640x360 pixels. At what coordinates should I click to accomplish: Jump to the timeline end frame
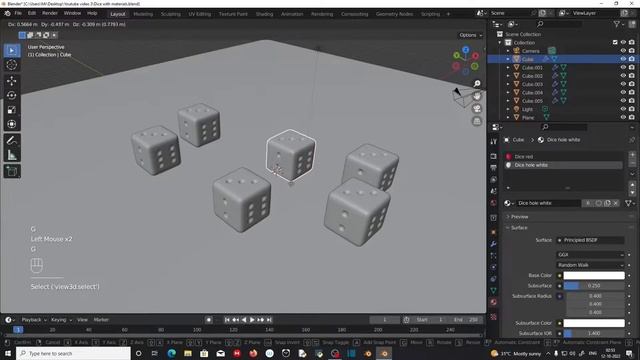269,320
